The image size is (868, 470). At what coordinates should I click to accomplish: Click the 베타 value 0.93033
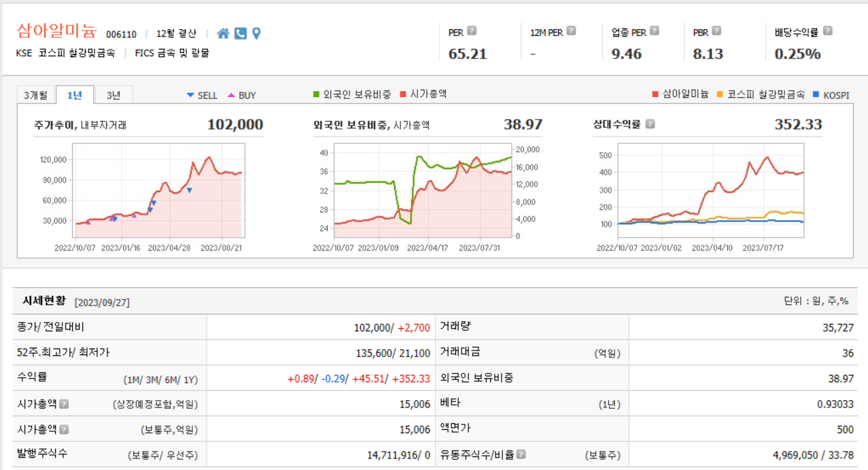835,403
